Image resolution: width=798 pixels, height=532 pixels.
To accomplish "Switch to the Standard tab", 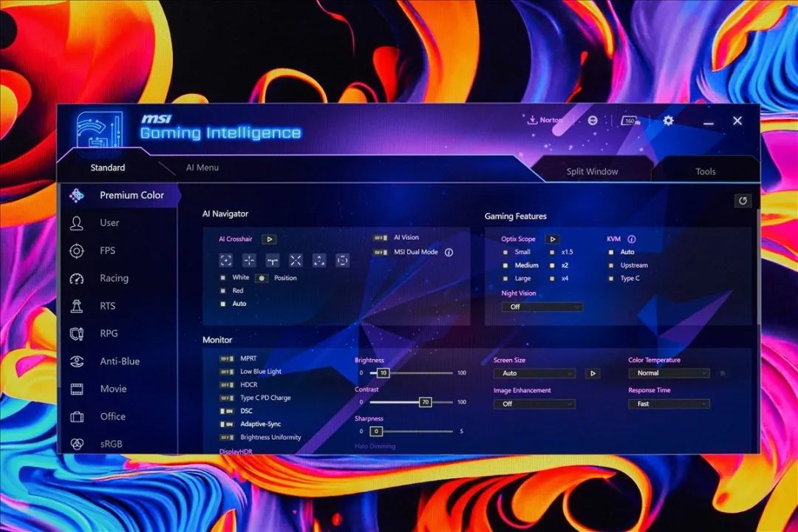I will click(107, 168).
